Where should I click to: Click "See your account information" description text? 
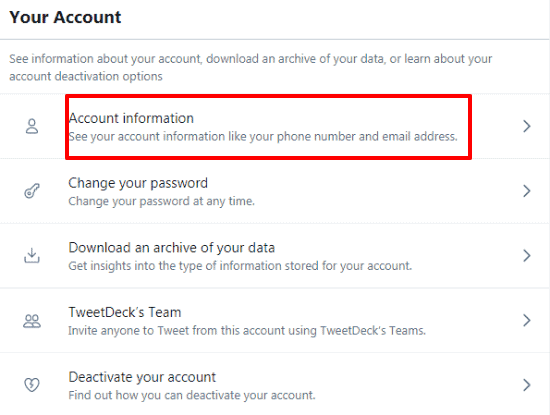(x=263, y=136)
